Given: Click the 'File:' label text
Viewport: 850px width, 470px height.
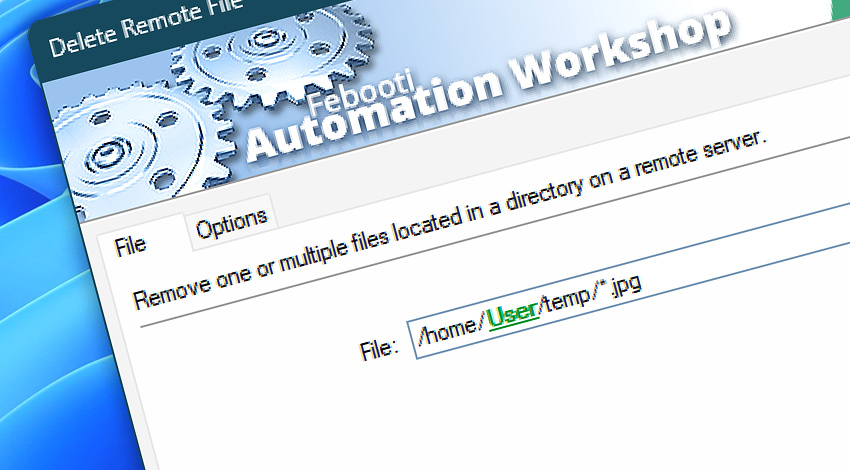Looking at the screenshot, I should (378, 349).
